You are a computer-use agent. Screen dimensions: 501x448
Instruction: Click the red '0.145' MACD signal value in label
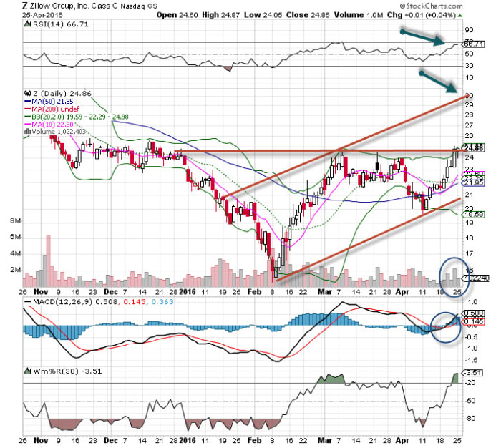click(134, 302)
